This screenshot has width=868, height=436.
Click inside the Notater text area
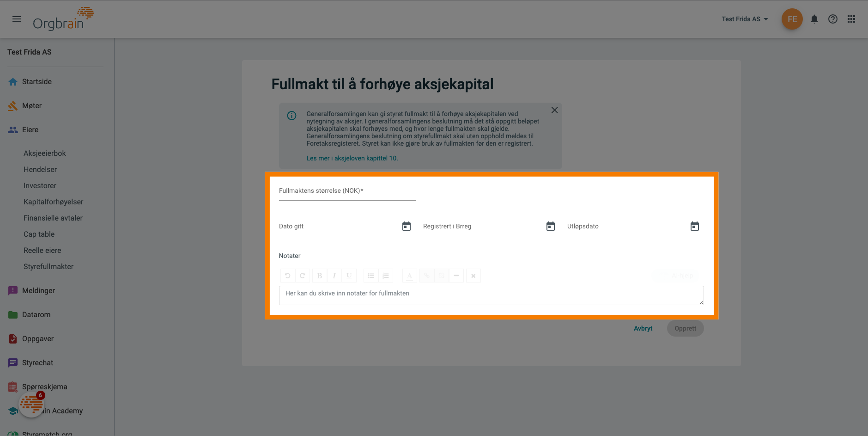click(x=491, y=295)
